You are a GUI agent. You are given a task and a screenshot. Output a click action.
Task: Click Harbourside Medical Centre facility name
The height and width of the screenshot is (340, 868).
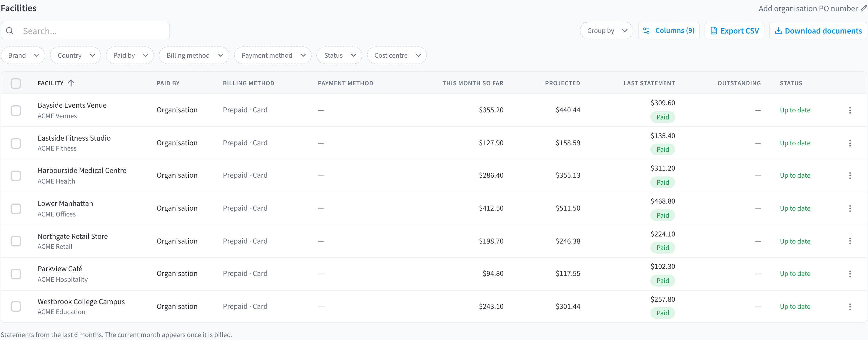82,171
